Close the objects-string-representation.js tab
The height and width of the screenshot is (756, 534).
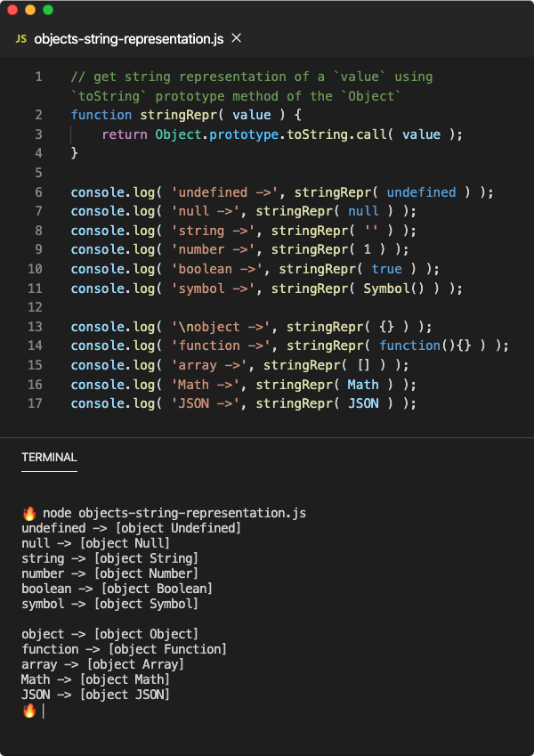(x=237, y=38)
